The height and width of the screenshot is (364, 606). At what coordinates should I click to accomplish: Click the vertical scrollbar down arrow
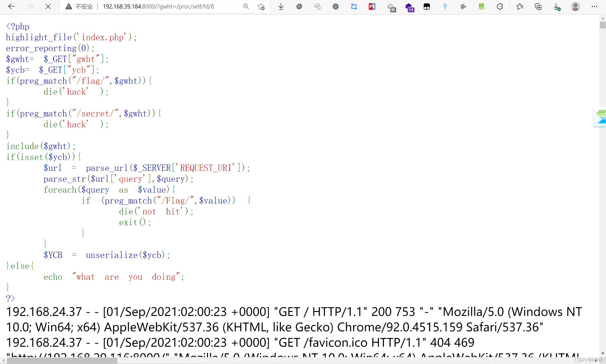[602, 354]
